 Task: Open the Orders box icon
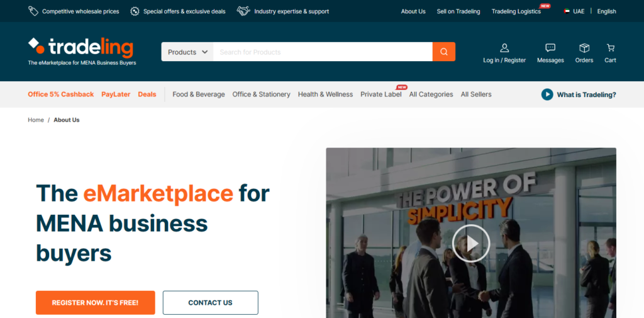coord(584,48)
